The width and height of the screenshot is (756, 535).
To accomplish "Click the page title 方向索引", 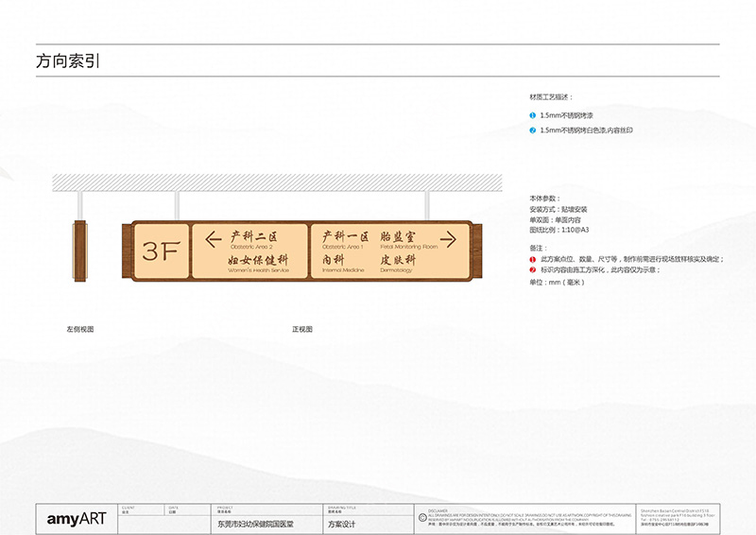I will point(67,60).
